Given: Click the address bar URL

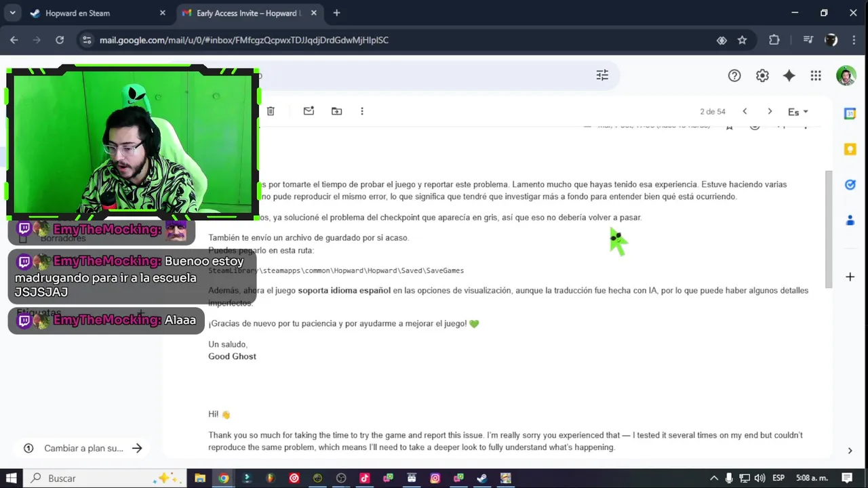Looking at the screenshot, I should (x=244, y=40).
